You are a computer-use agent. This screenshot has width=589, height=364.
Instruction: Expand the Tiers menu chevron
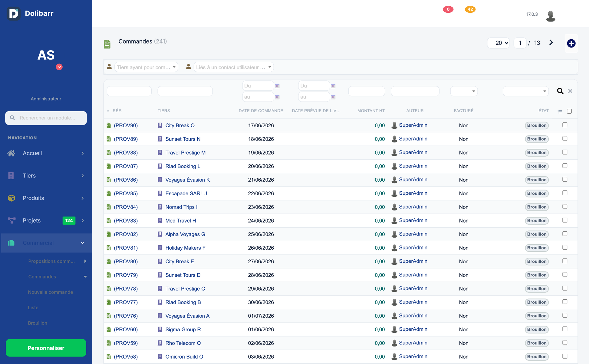[x=83, y=176]
